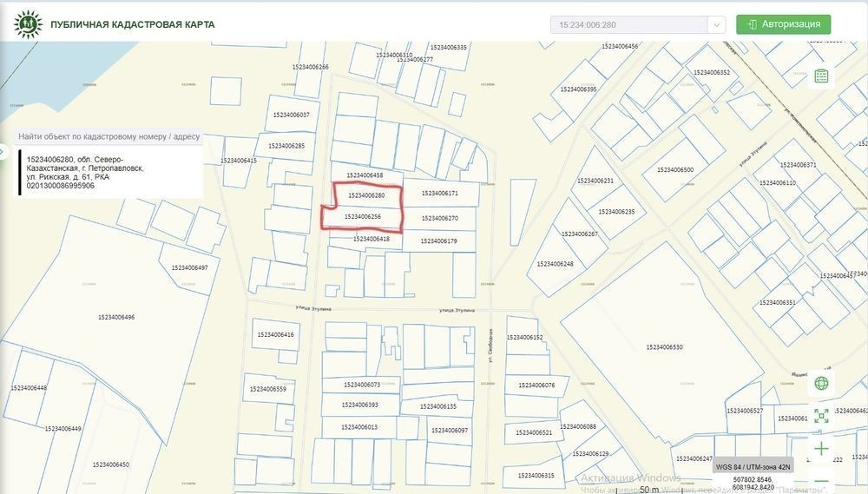Viewport: 868px width, 494px height.
Task: Select parcel 15234006076 on the map
Action: (536, 385)
